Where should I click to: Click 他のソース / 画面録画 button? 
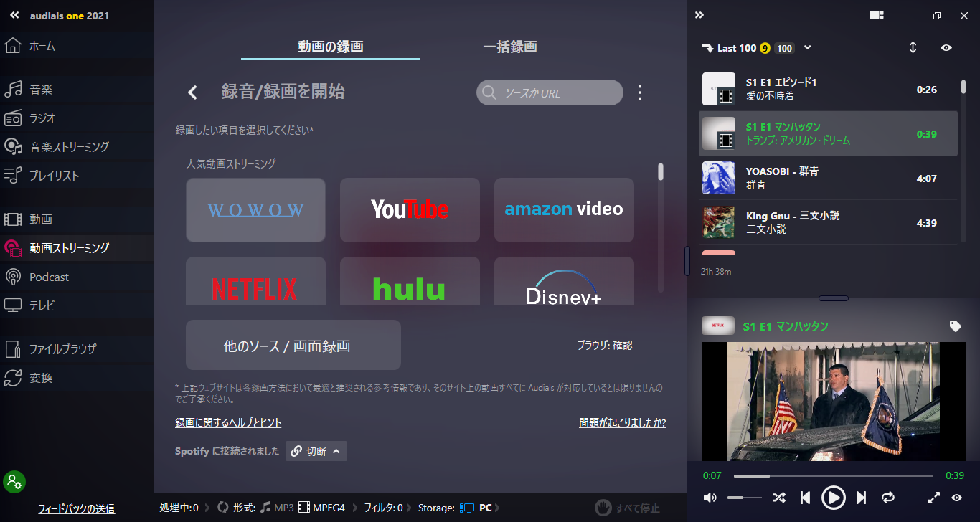click(293, 345)
